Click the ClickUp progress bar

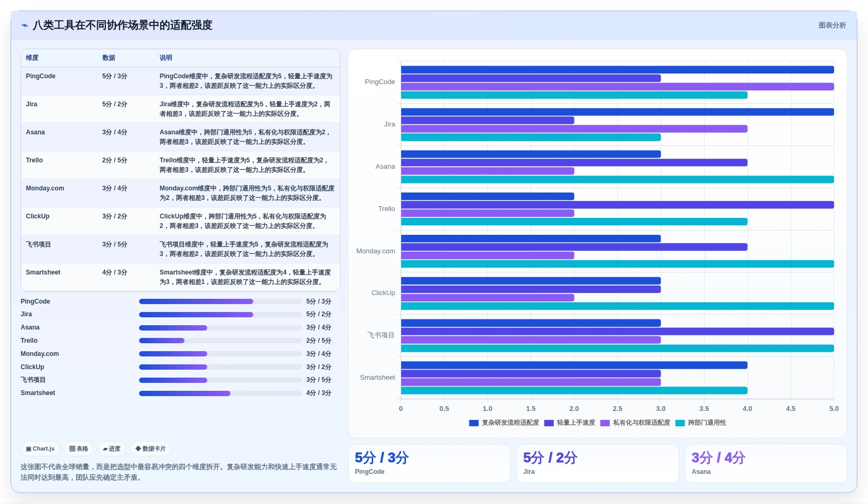click(x=220, y=367)
